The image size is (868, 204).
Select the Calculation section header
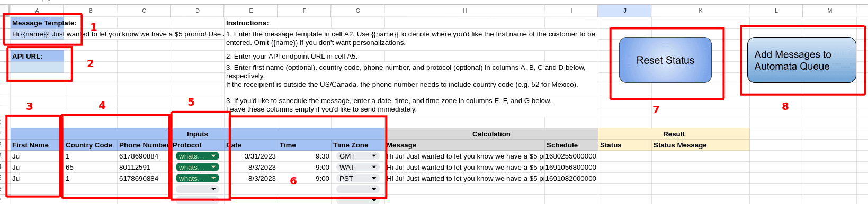[x=491, y=134]
